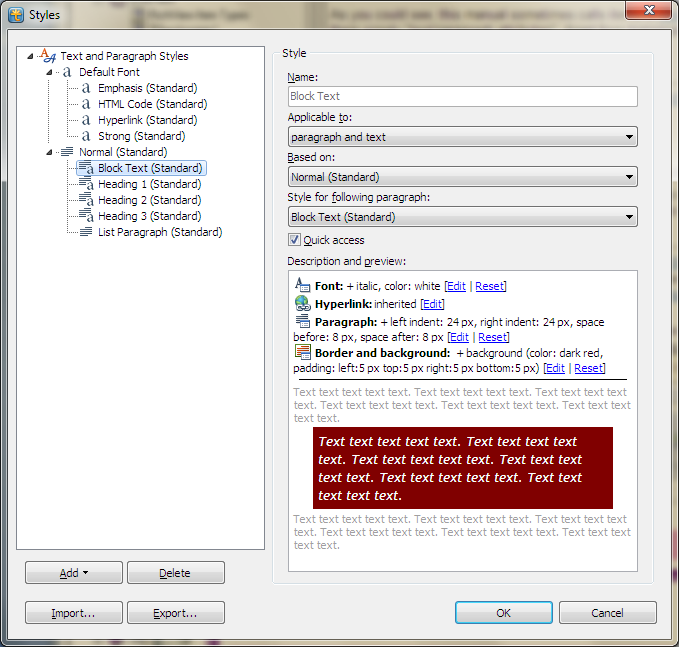Click the Border and background icon

(x=302, y=352)
